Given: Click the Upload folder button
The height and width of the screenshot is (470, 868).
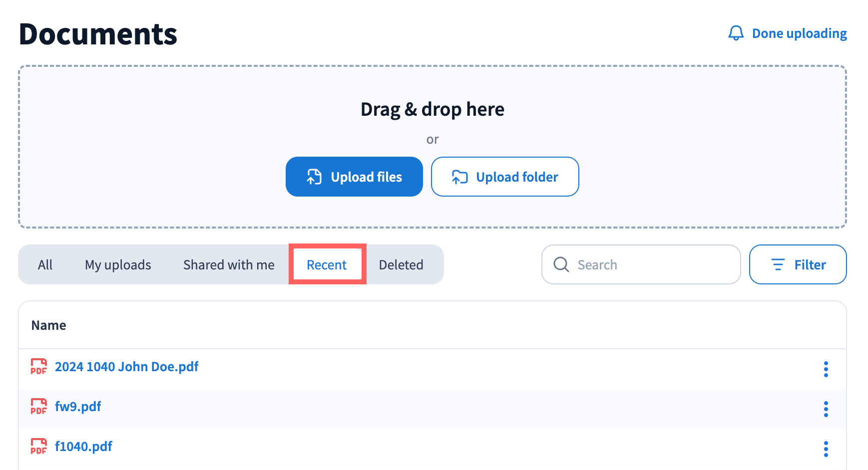Looking at the screenshot, I should (504, 177).
